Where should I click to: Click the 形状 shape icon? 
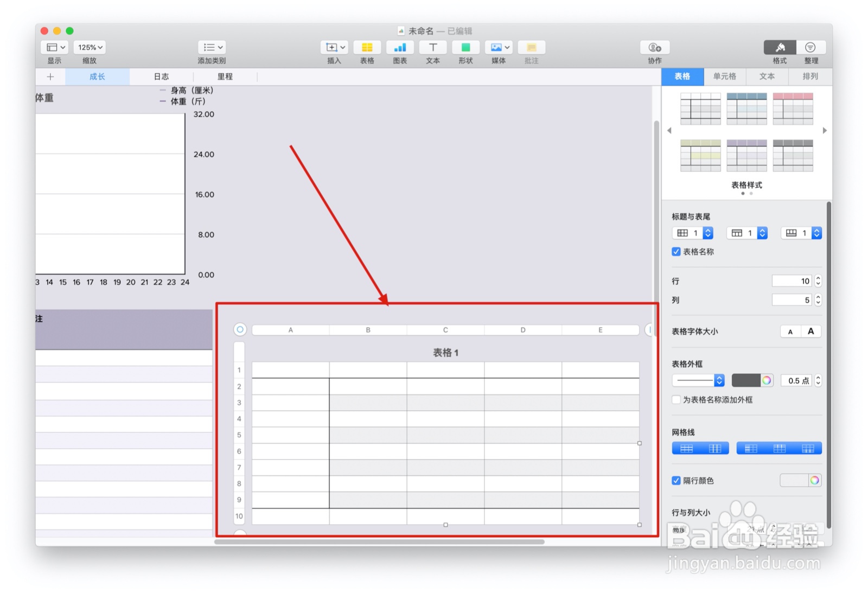pyautogui.click(x=465, y=47)
